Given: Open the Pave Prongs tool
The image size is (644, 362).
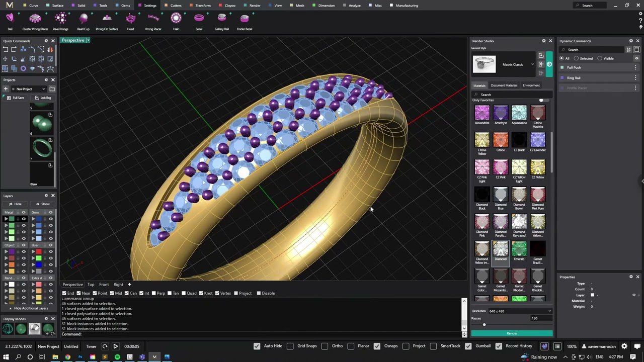Looking at the screenshot, I should click(60, 19).
